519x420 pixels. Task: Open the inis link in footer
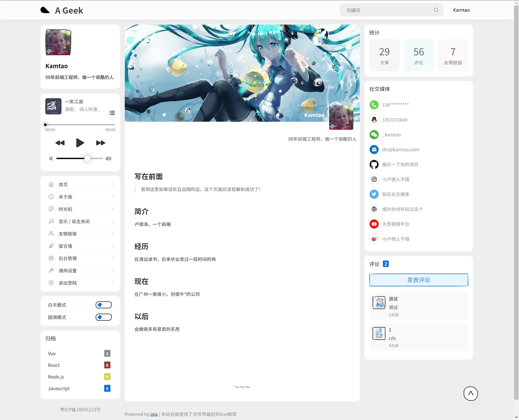tap(154, 414)
